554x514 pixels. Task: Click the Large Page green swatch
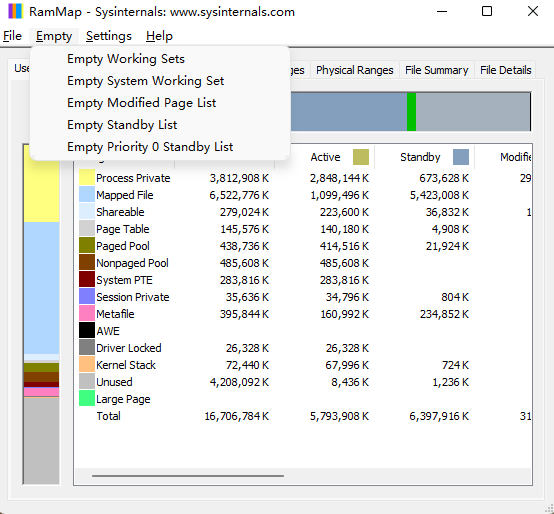click(x=87, y=399)
